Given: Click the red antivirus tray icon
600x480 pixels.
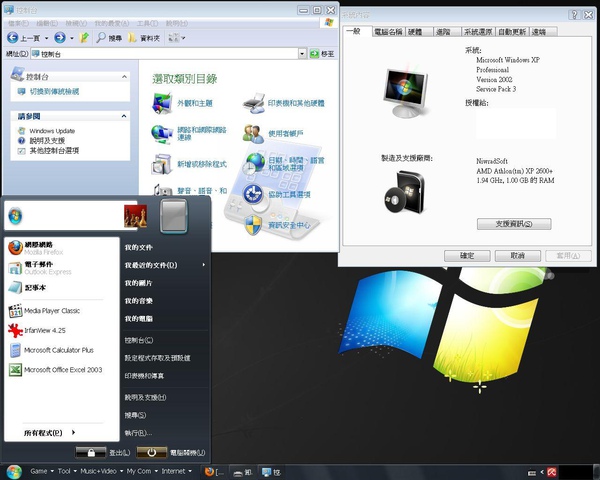Looking at the screenshot, I should (551, 472).
